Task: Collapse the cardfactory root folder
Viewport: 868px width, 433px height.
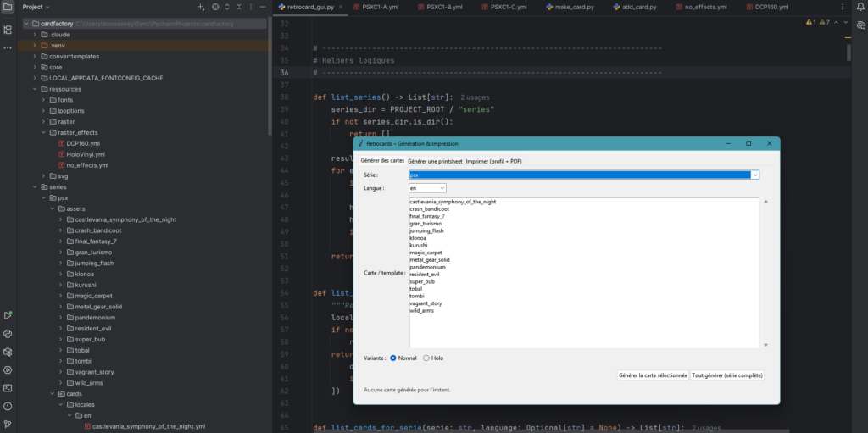Action: pos(26,24)
